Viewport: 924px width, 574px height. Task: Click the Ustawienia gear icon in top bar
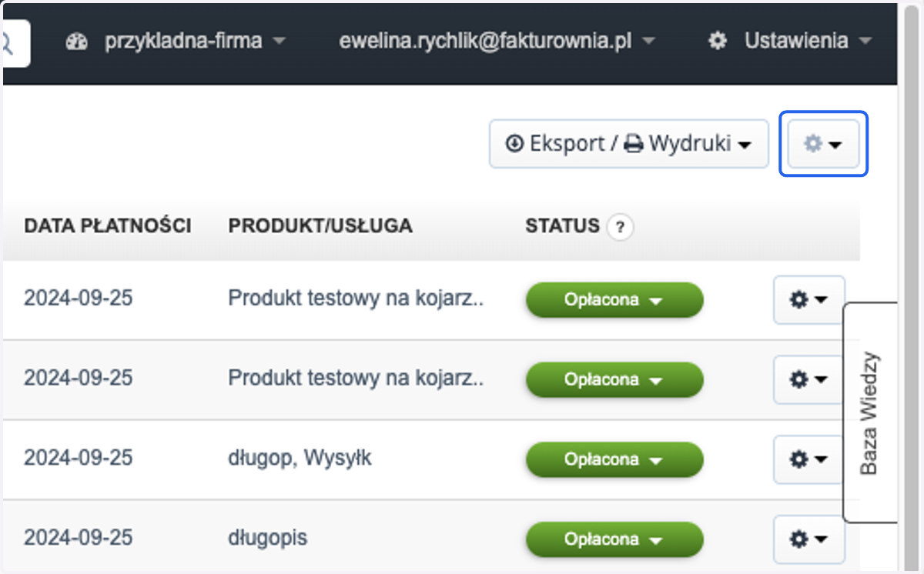(x=718, y=41)
